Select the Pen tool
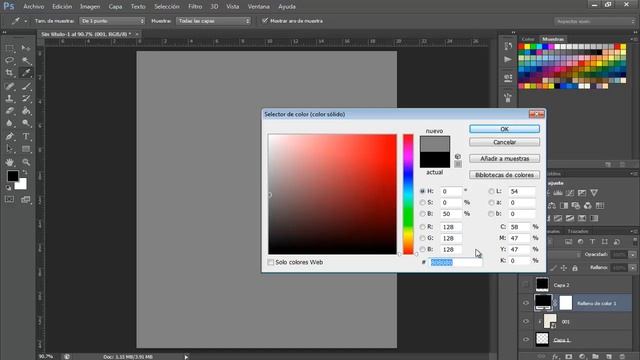The height and width of the screenshot is (360, 640). [9, 136]
